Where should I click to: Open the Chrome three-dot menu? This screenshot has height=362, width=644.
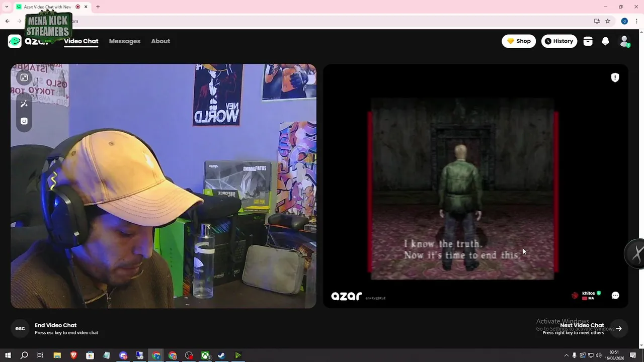click(x=636, y=21)
